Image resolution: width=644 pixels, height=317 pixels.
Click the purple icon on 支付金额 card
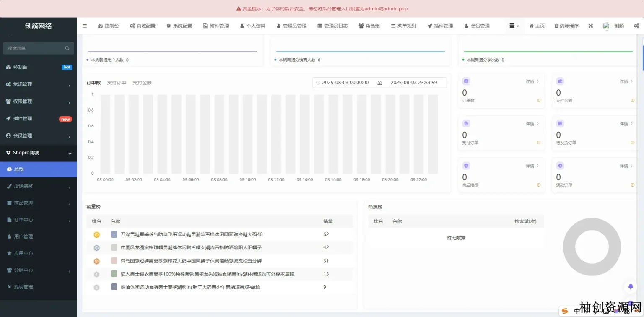tap(560, 81)
